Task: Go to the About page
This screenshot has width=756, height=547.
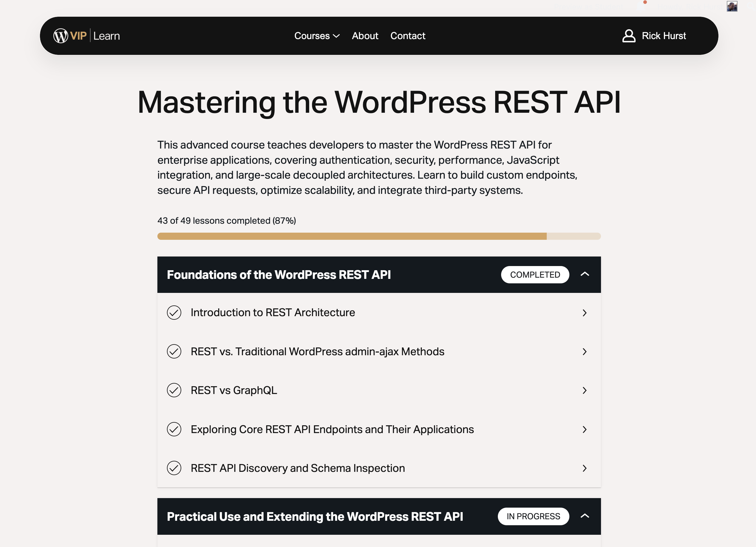Action: tap(365, 36)
